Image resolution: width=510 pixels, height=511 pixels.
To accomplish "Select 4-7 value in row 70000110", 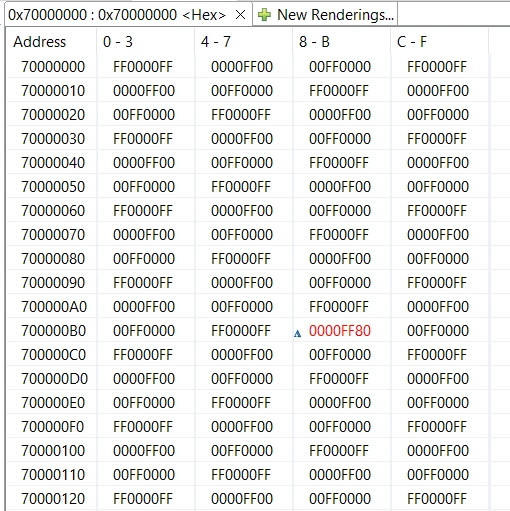I will pos(241,475).
